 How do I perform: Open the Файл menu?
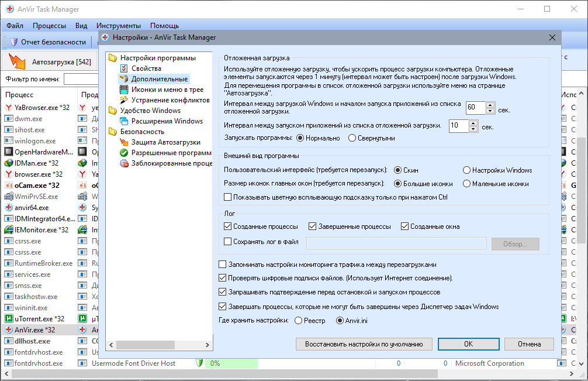point(15,26)
